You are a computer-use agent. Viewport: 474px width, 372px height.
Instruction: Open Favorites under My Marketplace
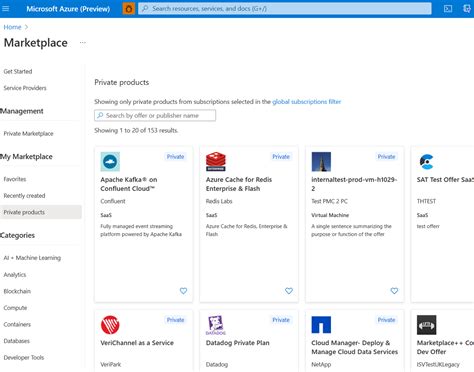15,179
